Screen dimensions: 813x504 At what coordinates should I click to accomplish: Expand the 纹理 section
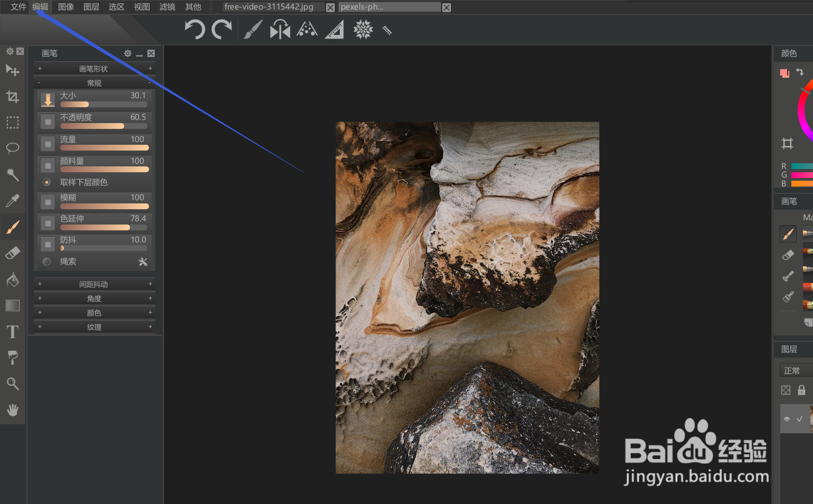click(x=95, y=327)
